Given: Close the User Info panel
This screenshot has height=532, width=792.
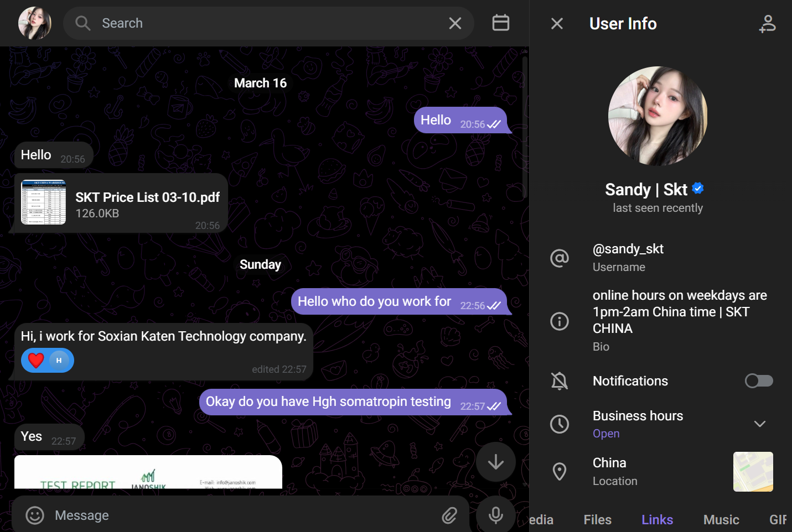Looking at the screenshot, I should [557, 23].
